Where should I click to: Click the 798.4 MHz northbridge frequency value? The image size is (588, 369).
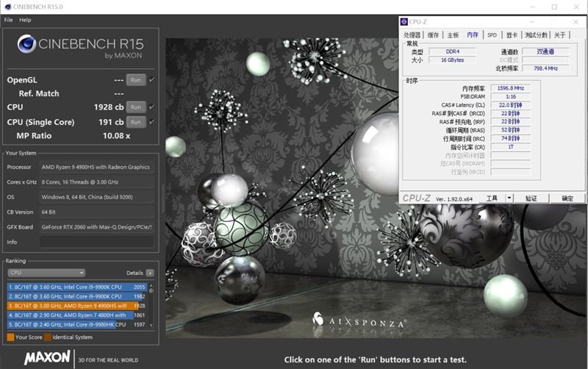(x=545, y=68)
